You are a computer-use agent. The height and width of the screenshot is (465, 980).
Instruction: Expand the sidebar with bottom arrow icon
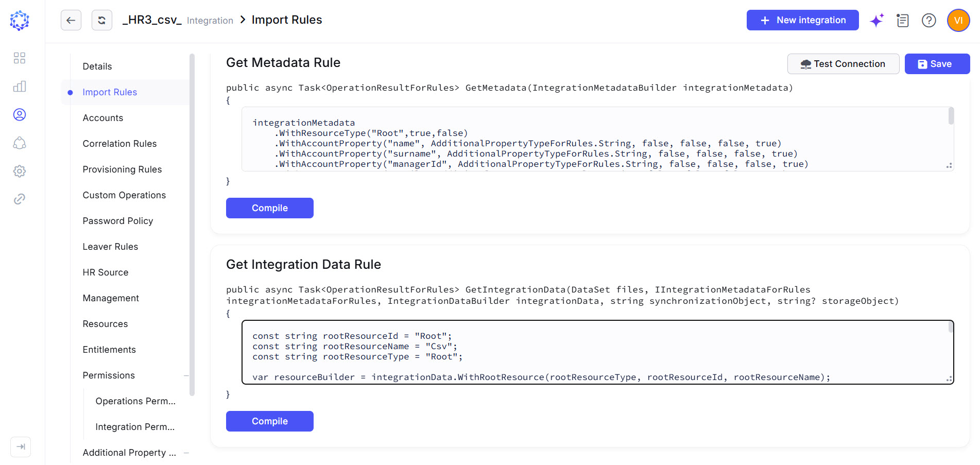tap(21, 446)
